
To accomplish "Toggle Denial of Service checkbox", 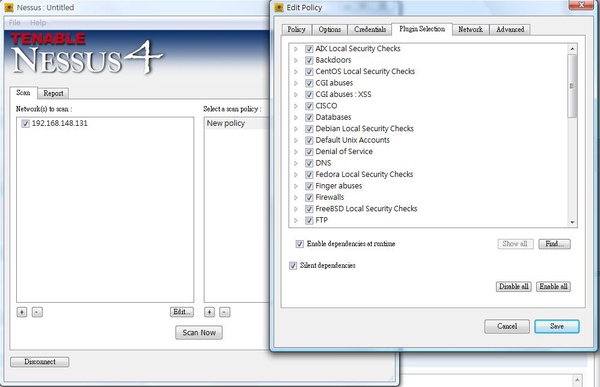I will pyautogui.click(x=309, y=152).
